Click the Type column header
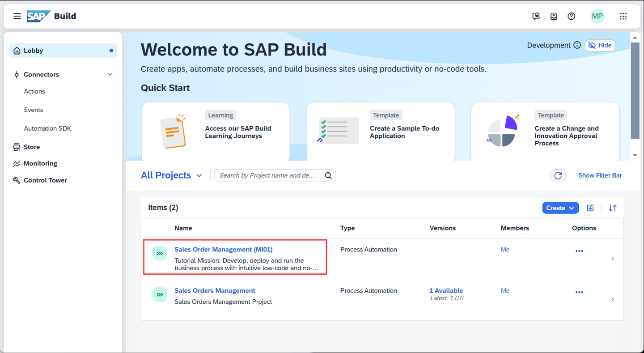The height and width of the screenshot is (353, 644). 347,228
